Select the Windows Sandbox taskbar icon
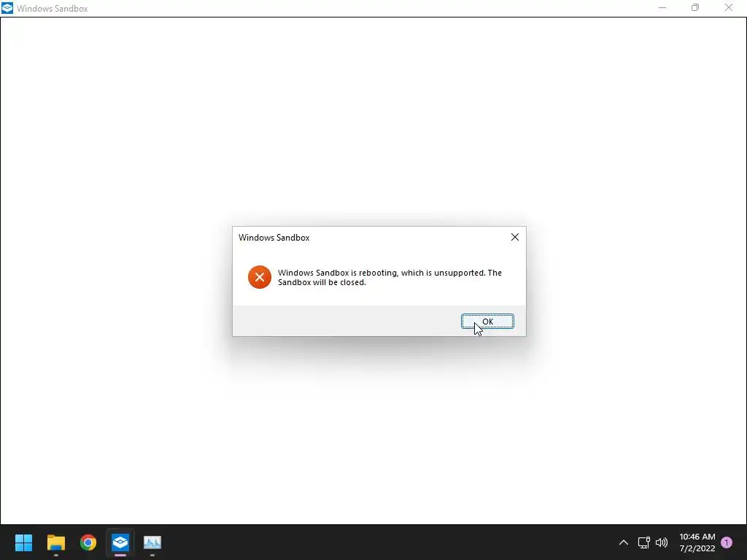The width and height of the screenshot is (747, 560). click(x=120, y=542)
